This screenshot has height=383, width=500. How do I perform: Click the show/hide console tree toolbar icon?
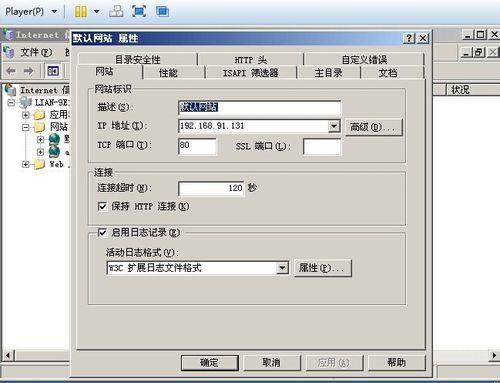click(53, 71)
